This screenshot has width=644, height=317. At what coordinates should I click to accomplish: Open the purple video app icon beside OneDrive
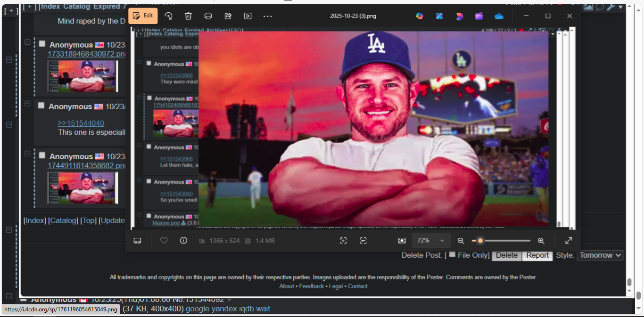pos(479,16)
